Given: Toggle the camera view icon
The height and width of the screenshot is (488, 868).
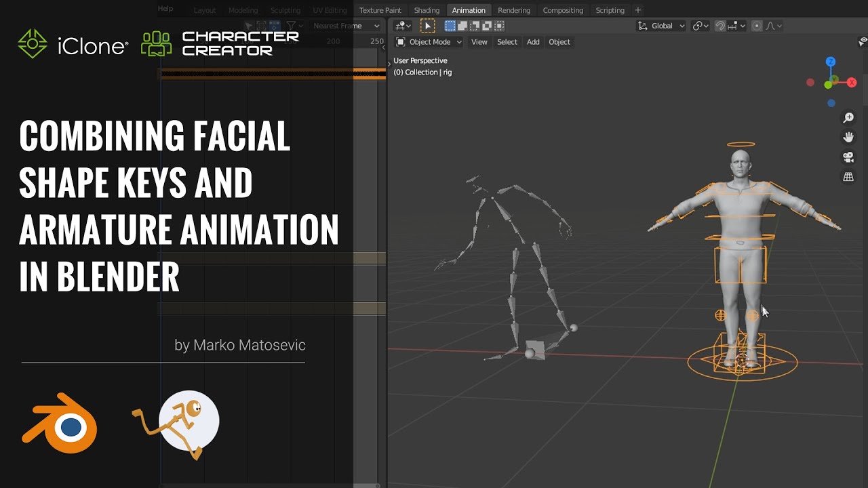Looking at the screenshot, I should pos(848,157).
